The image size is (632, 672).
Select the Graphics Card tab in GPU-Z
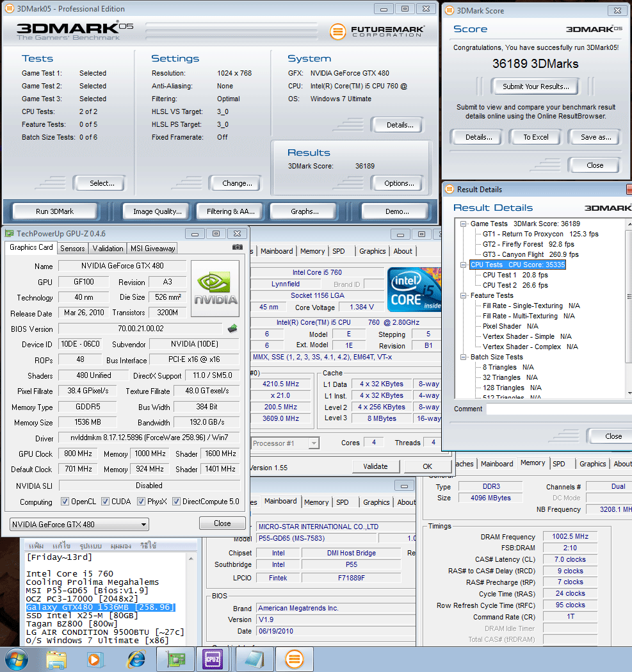click(x=31, y=247)
